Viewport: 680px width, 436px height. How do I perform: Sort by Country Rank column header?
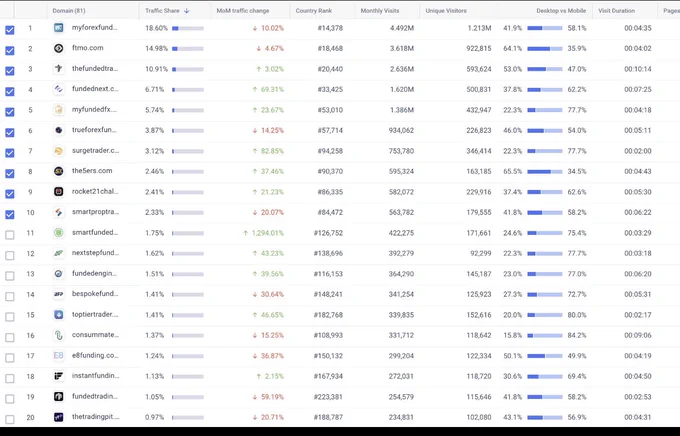(314, 11)
